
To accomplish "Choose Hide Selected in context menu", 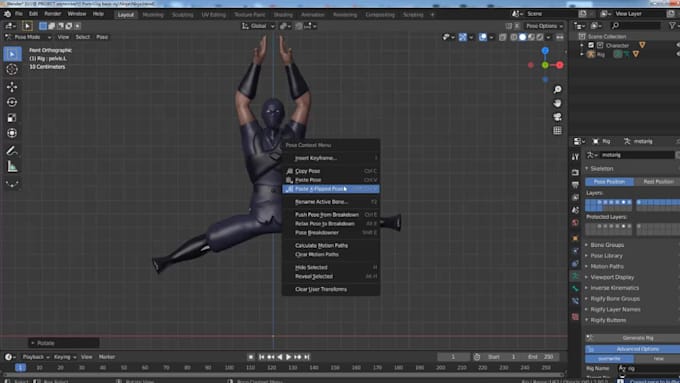I will tap(331, 268).
